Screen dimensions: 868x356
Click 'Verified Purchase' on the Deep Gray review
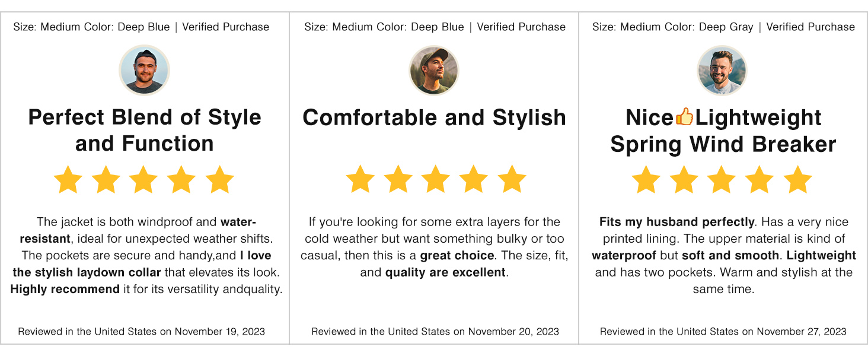[x=810, y=27]
